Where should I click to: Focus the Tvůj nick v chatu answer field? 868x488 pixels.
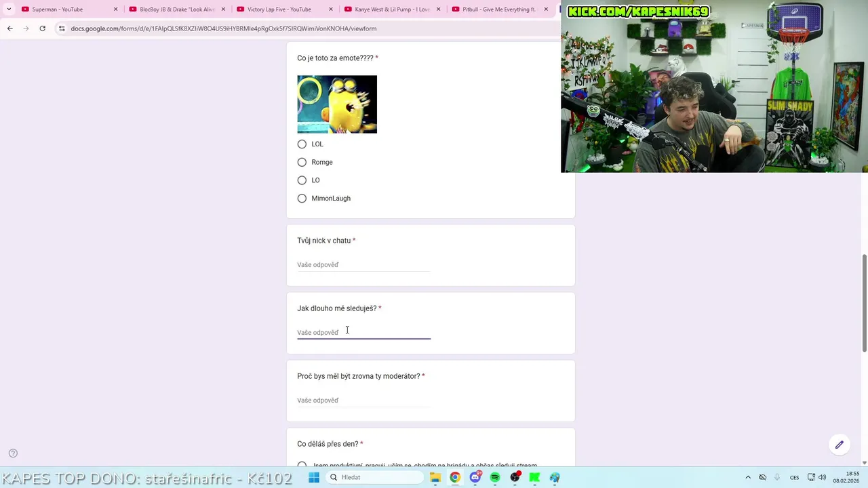coord(363,265)
